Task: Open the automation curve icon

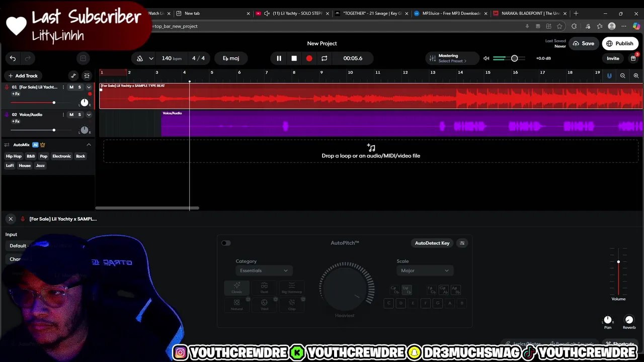Action: tap(73, 76)
